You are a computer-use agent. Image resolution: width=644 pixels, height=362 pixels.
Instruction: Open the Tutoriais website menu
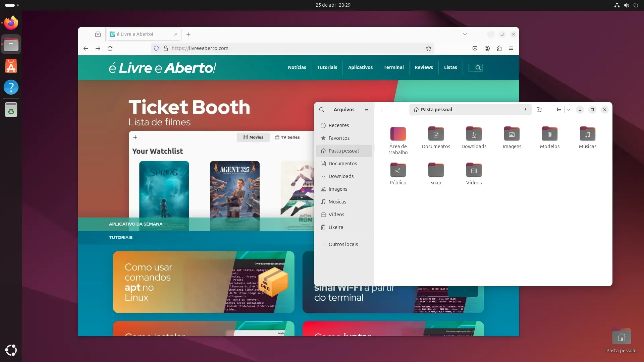327,68
